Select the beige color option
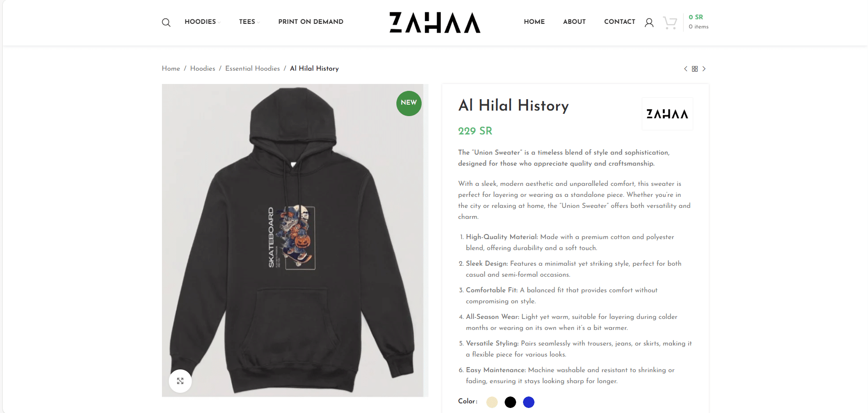This screenshot has height=413, width=868. click(x=492, y=402)
